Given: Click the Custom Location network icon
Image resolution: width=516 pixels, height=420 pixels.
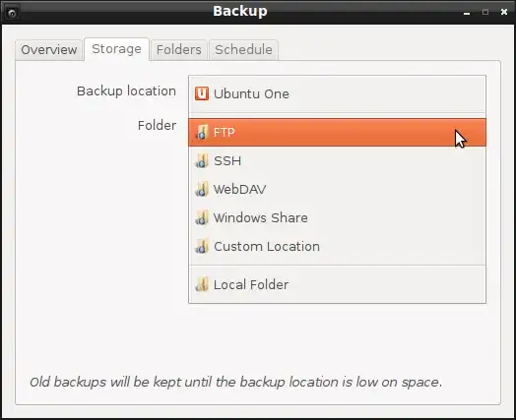Looking at the screenshot, I should [202, 246].
